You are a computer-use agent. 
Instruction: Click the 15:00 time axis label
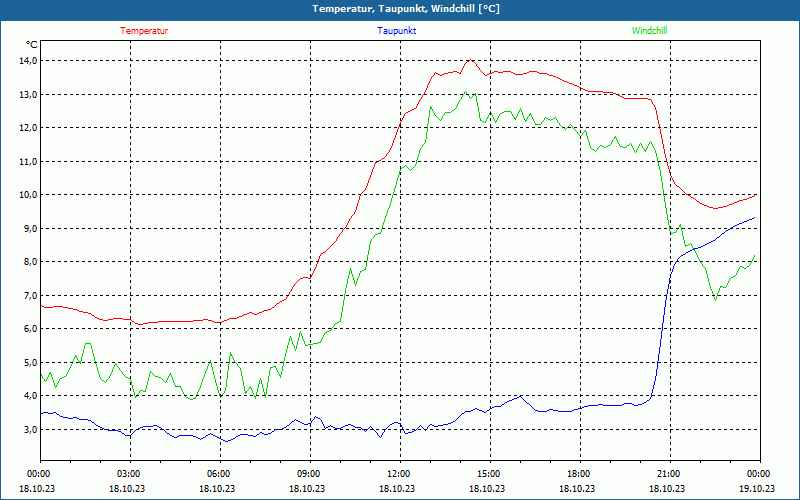tap(488, 474)
